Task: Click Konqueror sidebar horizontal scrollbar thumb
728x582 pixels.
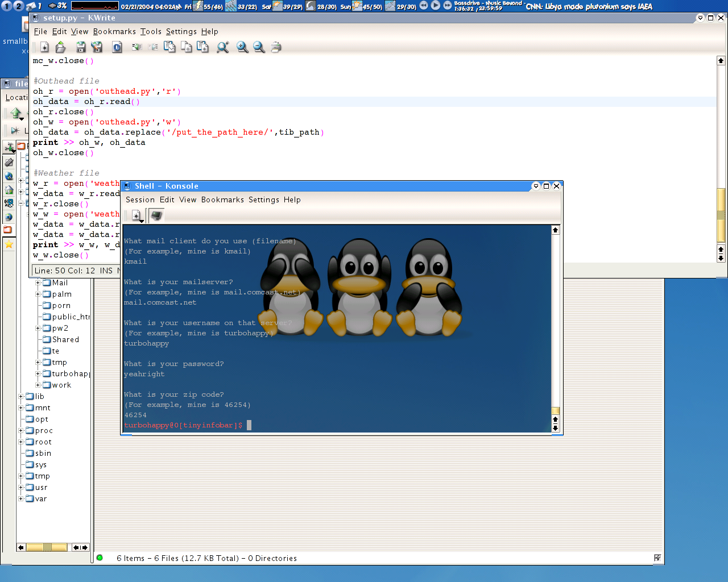Action: point(47,547)
